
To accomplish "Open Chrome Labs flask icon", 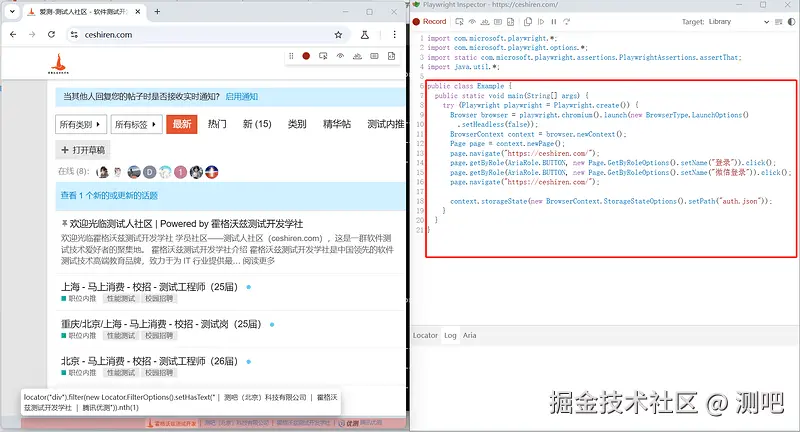I will tap(365, 35).
